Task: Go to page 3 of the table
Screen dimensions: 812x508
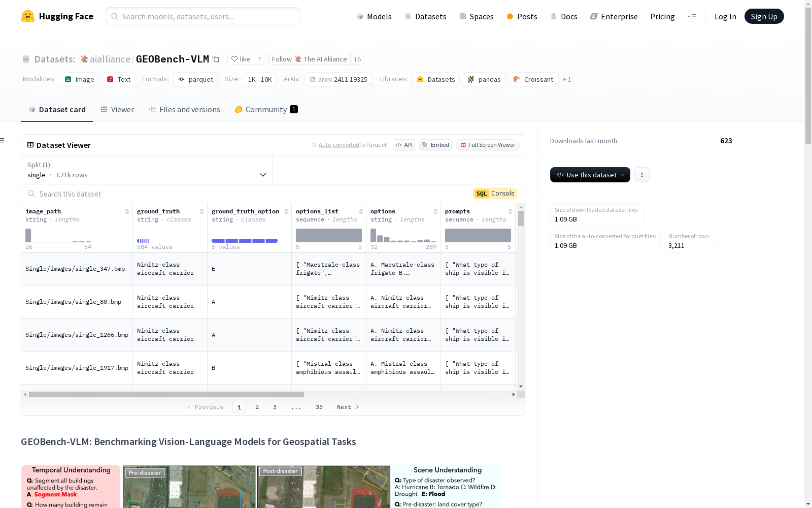Action: 275,407
